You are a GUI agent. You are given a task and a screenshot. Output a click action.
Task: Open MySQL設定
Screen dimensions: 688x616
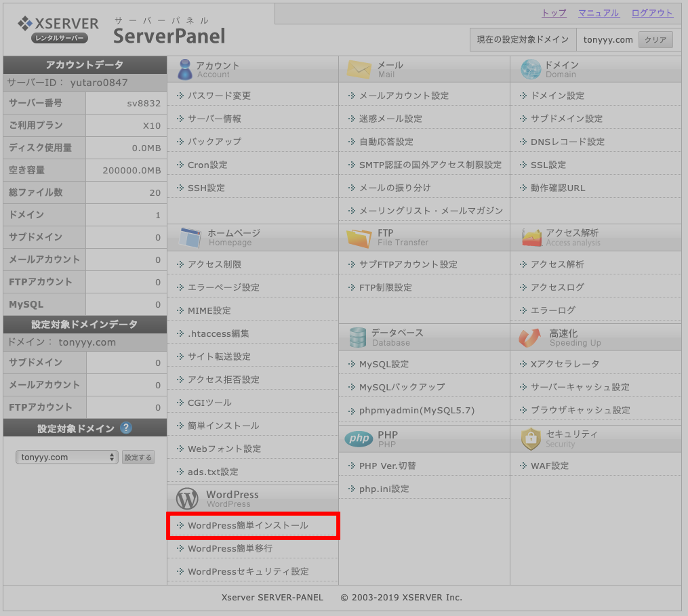(384, 364)
